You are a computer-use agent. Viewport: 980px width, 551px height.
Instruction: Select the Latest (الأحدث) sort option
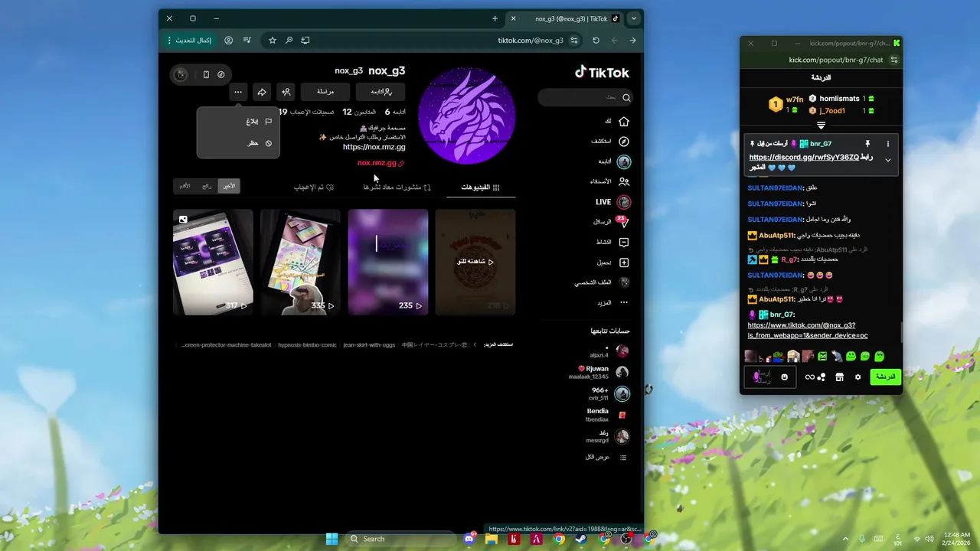point(228,186)
